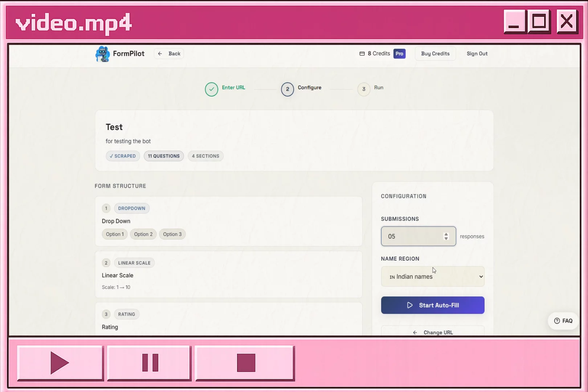Open the FAQ help bubble

[x=563, y=321]
